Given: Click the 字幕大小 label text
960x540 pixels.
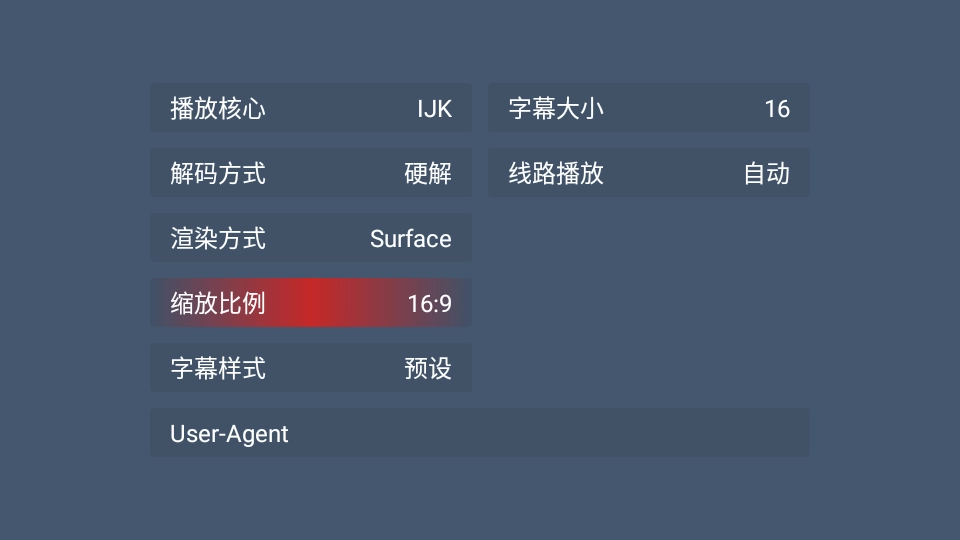Looking at the screenshot, I should pos(556,108).
